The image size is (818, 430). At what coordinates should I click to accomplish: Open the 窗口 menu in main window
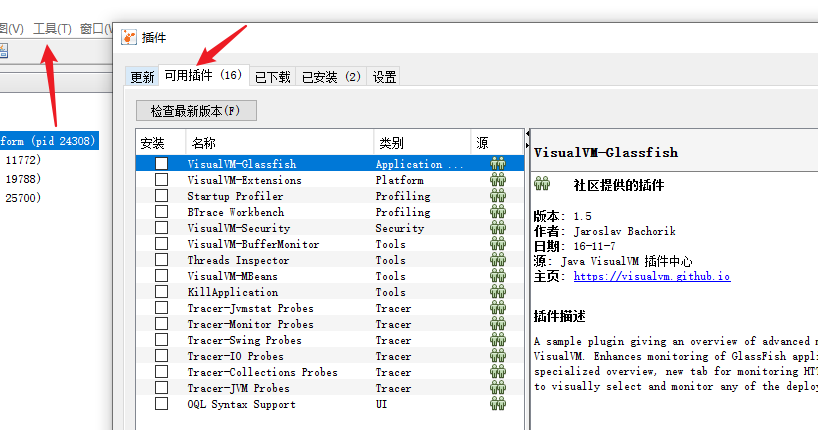(96, 29)
